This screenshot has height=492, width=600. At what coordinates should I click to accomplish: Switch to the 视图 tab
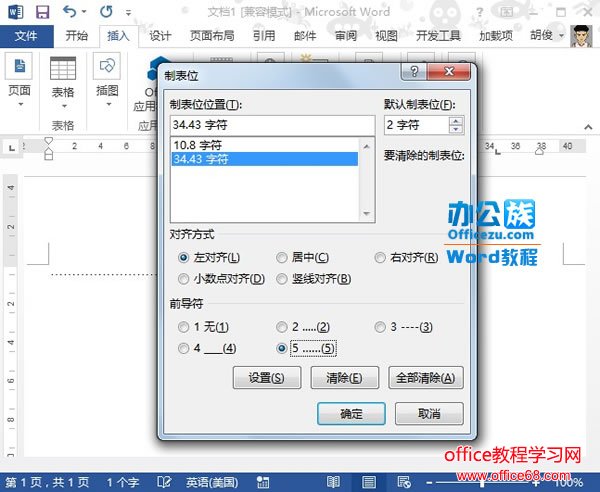click(386, 36)
